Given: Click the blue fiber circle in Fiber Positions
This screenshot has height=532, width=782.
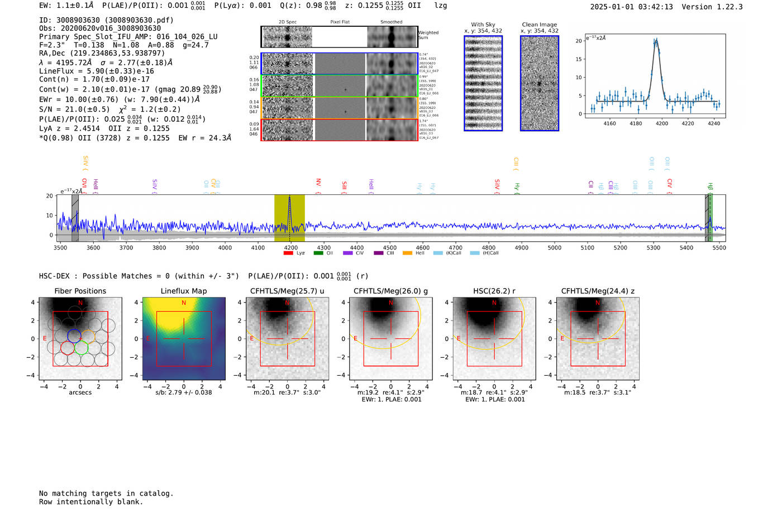Looking at the screenshot, I should tap(74, 336).
